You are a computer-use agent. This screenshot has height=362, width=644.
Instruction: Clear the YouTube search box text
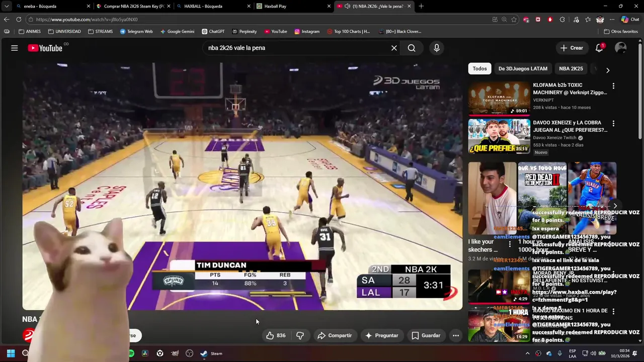click(x=394, y=48)
